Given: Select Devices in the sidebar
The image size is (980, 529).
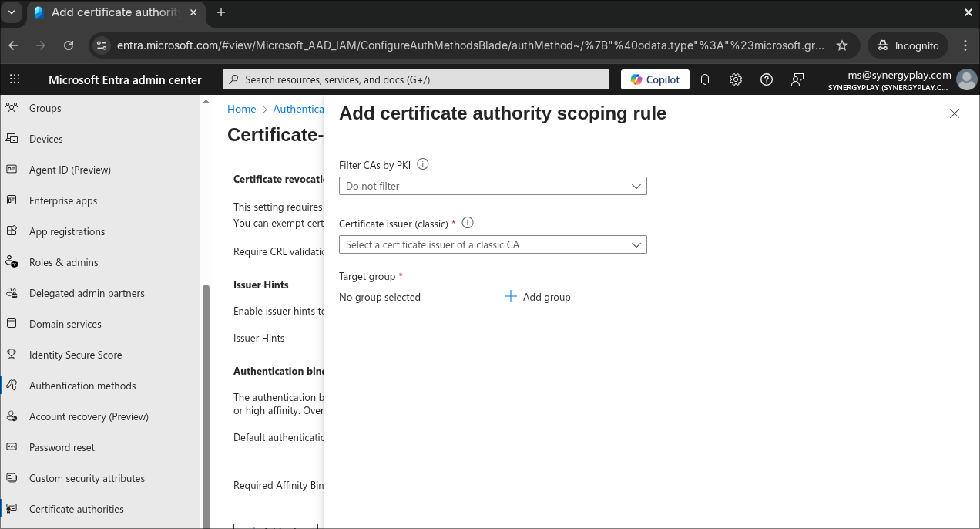Looking at the screenshot, I should [x=46, y=139].
